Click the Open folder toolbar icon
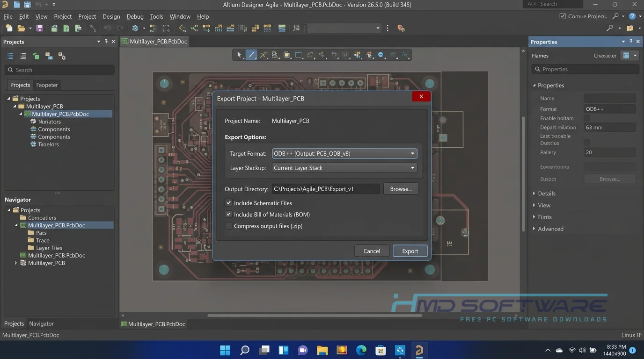This screenshot has height=359, width=644. click(x=21, y=28)
